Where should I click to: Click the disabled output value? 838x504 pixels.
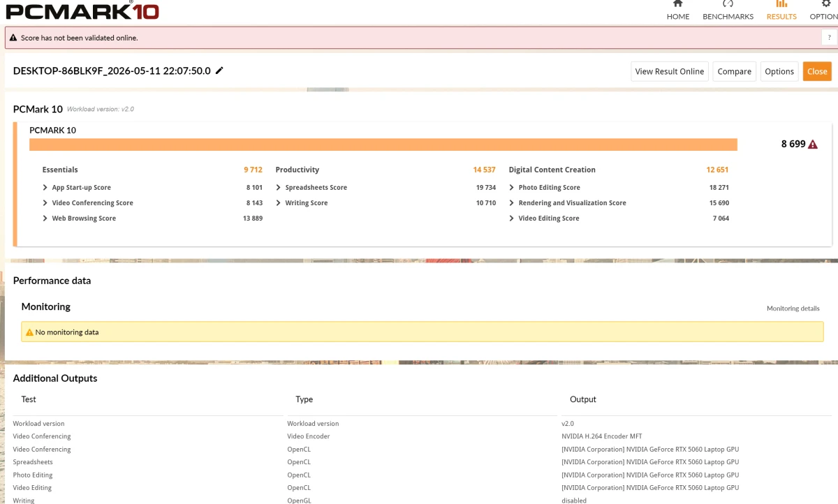click(x=574, y=501)
